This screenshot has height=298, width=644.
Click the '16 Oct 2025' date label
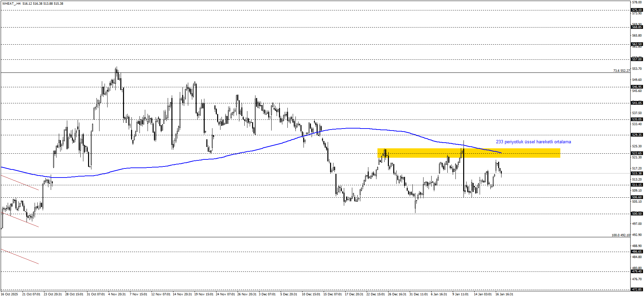[x=9, y=294]
